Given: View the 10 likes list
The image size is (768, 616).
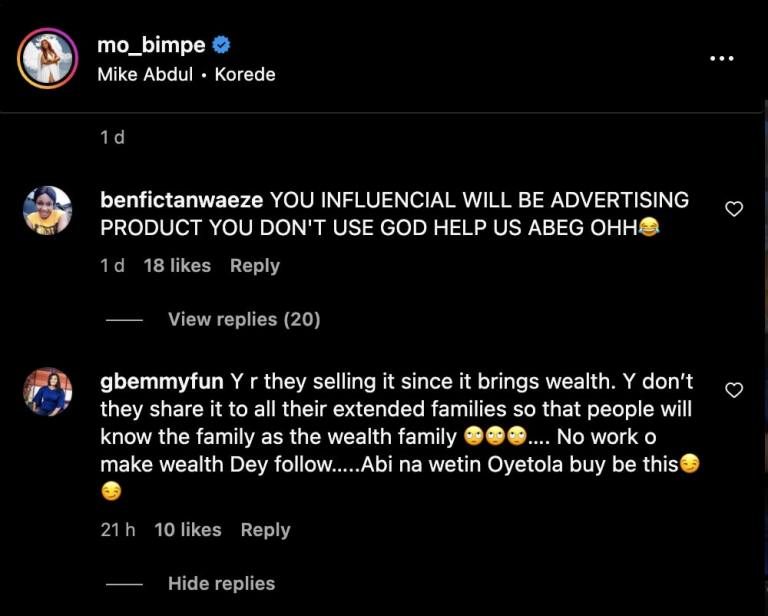Looking at the screenshot, I should (187, 529).
